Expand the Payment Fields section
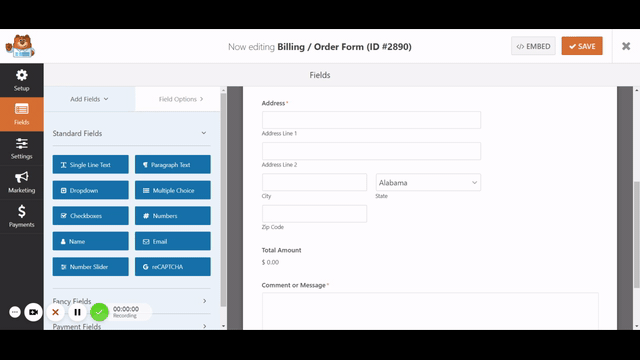Viewport: 640px width, 360px height. pyautogui.click(x=131, y=326)
